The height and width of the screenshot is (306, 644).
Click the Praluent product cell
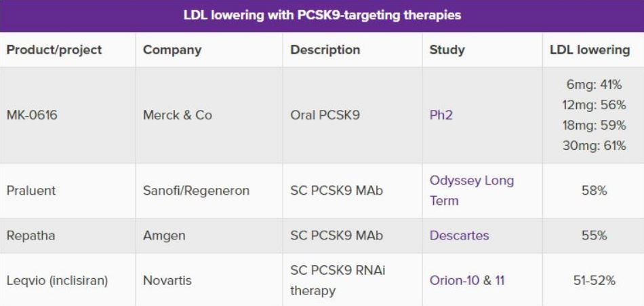click(31, 191)
